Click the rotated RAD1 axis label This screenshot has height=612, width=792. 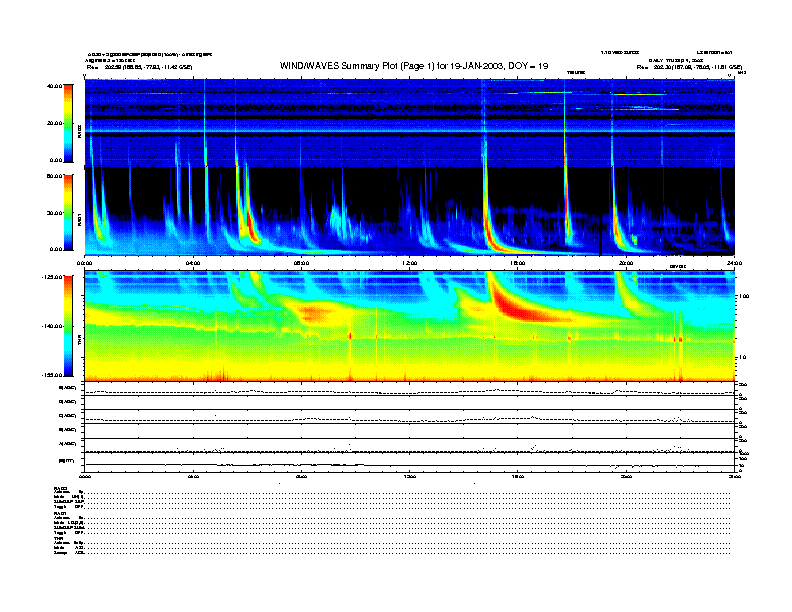(79, 219)
